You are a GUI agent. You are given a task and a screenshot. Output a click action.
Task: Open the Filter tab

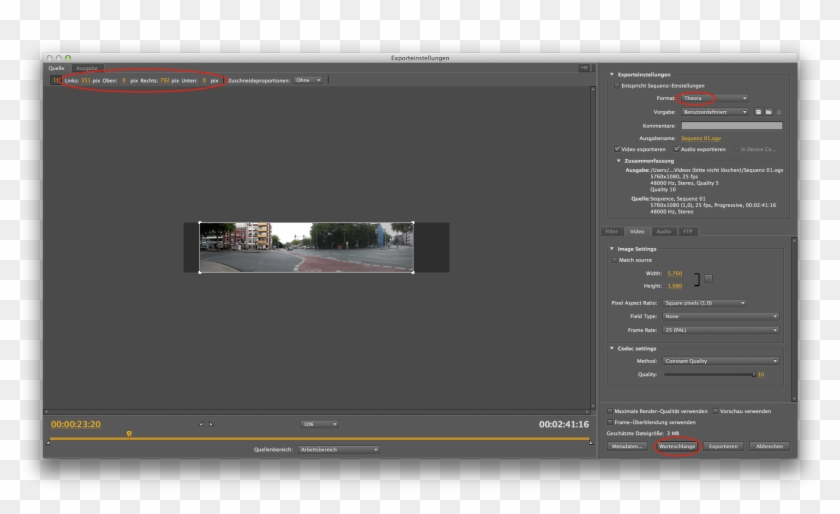(x=612, y=232)
